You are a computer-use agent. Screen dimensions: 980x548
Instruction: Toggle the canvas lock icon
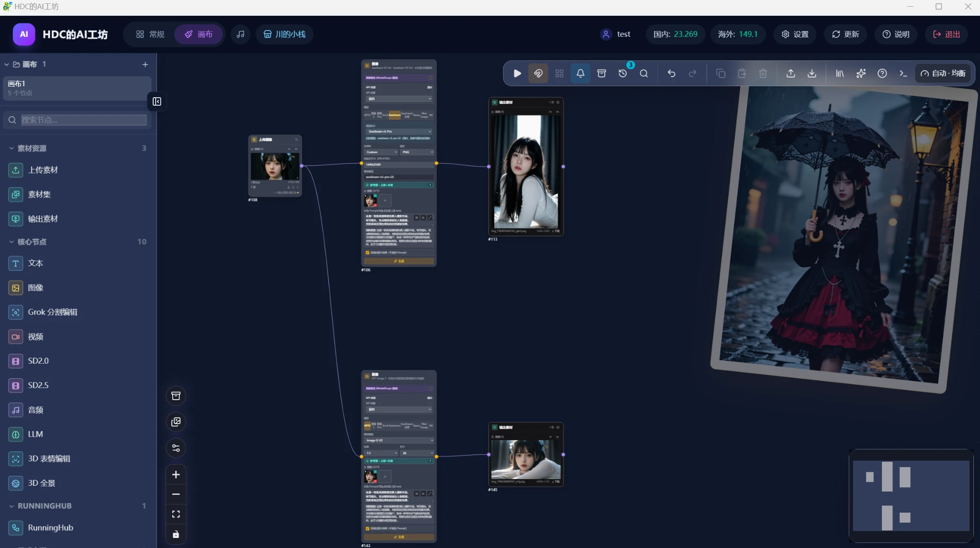[176, 535]
